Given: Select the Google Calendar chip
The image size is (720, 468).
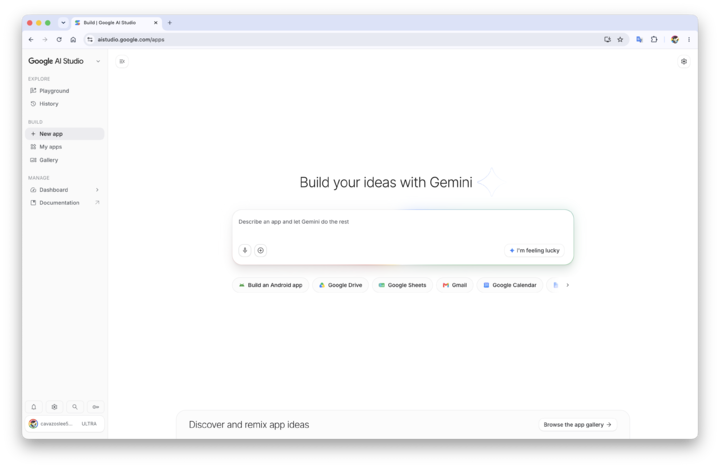Looking at the screenshot, I should pos(510,285).
